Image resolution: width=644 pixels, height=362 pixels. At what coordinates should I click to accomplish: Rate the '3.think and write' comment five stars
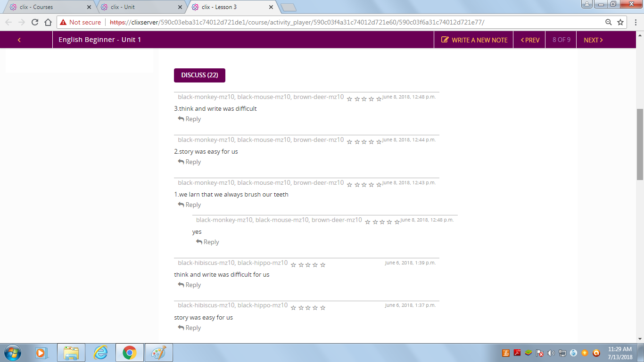[379, 99]
